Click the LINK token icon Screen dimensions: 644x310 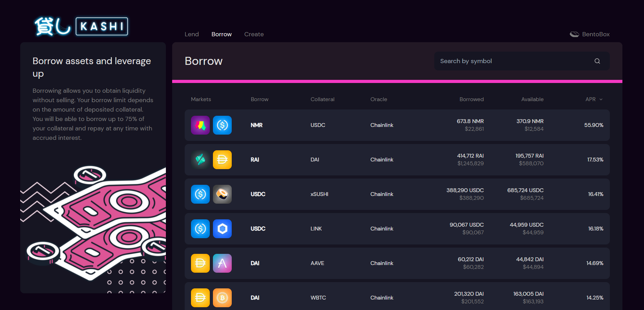[222, 229]
